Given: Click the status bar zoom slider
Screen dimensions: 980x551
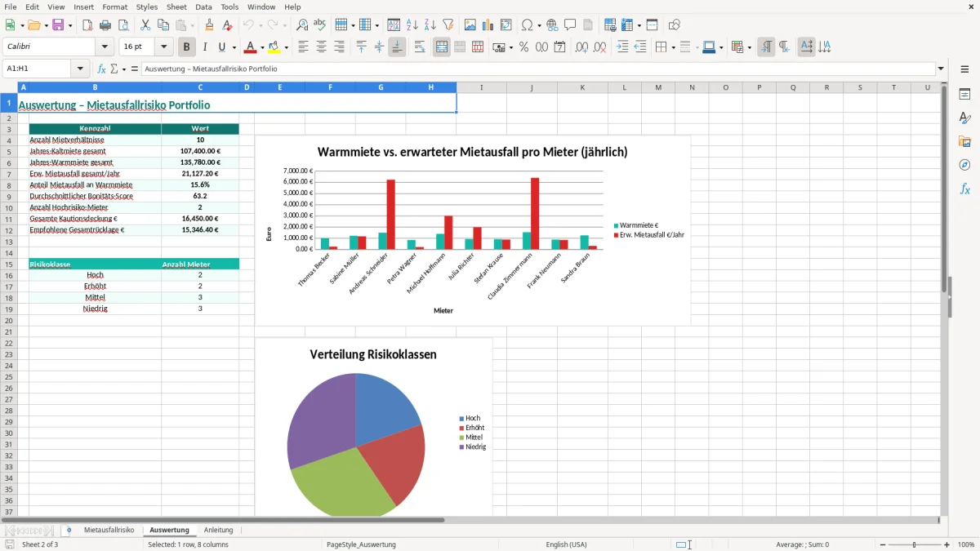Looking at the screenshot, I should (915, 544).
